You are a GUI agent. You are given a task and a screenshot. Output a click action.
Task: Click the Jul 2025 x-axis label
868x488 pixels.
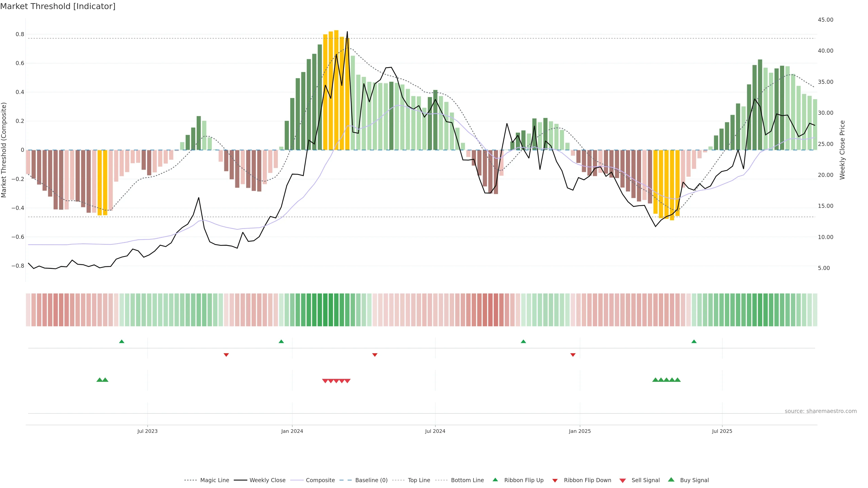click(722, 431)
